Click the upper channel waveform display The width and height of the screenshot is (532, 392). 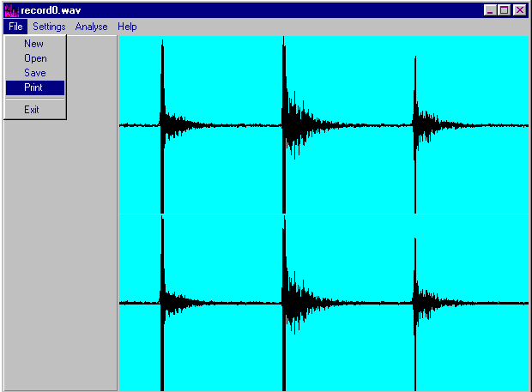(x=323, y=124)
